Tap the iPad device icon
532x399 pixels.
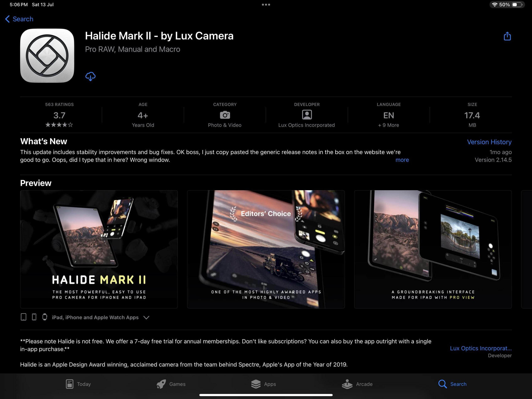pyautogui.click(x=23, y=317)
